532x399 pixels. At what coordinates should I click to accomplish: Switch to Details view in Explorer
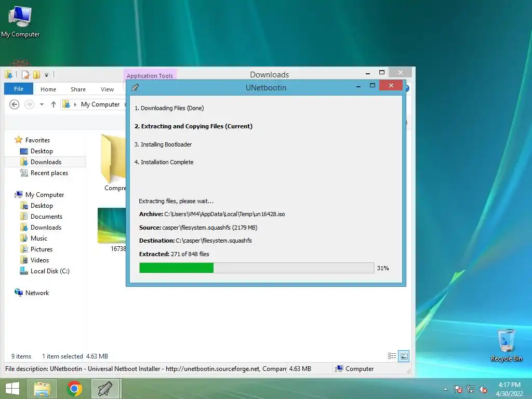(x=392, y=355)
